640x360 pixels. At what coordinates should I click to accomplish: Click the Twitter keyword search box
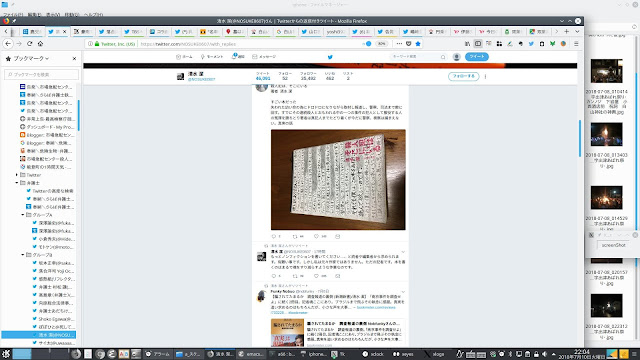pos(418,57)
